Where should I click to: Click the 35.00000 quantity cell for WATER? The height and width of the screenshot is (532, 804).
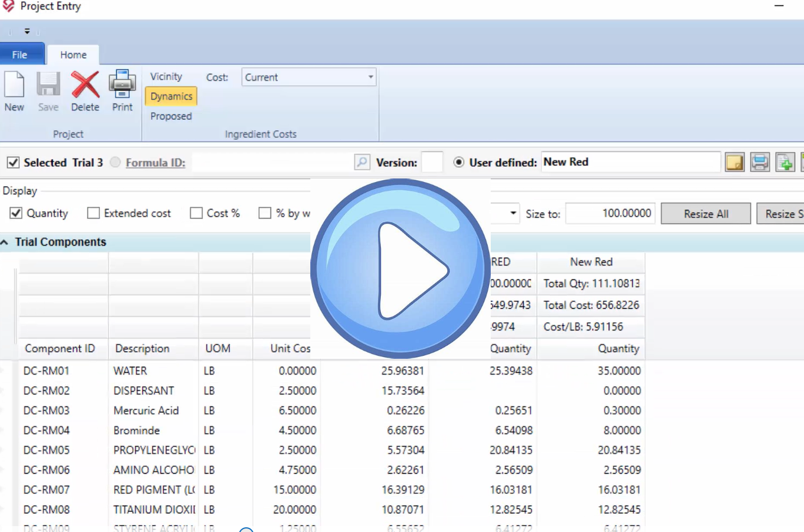(591, 371)
